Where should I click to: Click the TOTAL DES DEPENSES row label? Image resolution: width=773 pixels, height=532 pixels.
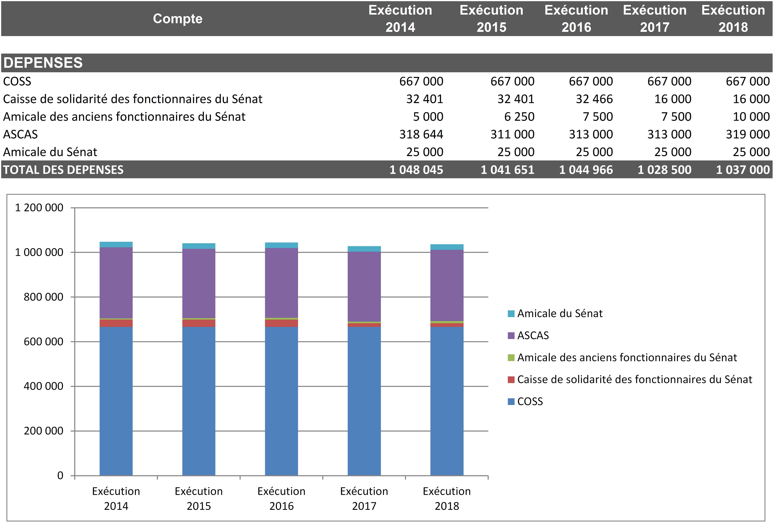pyautogui.click(x=63, y=170)
